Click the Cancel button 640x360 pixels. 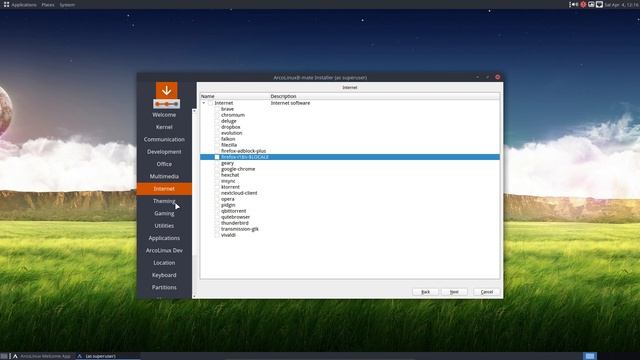click(487, 292)
